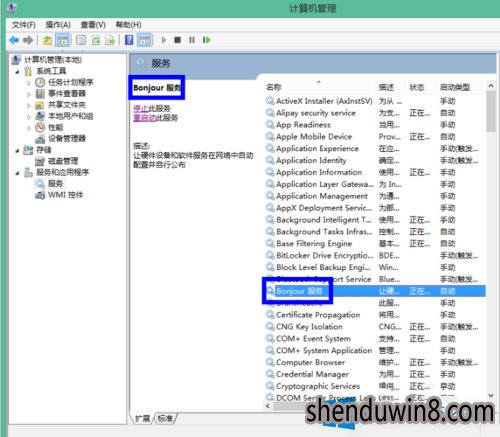Open the 查看(V) menu
The image size is (500, 437).
click(x=93, y=25)
